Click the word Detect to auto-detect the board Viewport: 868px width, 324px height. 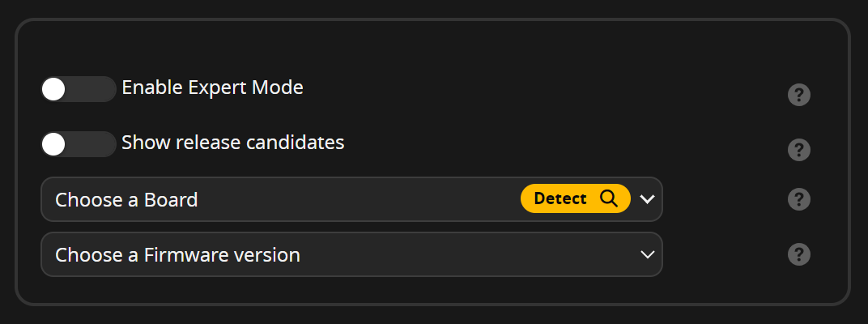coord(560,198)
